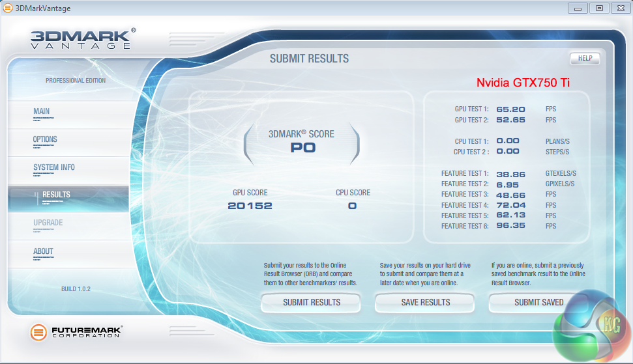Screen dimensions: 633x364
Task: Click Feature Test 4 value 72.04
Action: click(510, 205)
